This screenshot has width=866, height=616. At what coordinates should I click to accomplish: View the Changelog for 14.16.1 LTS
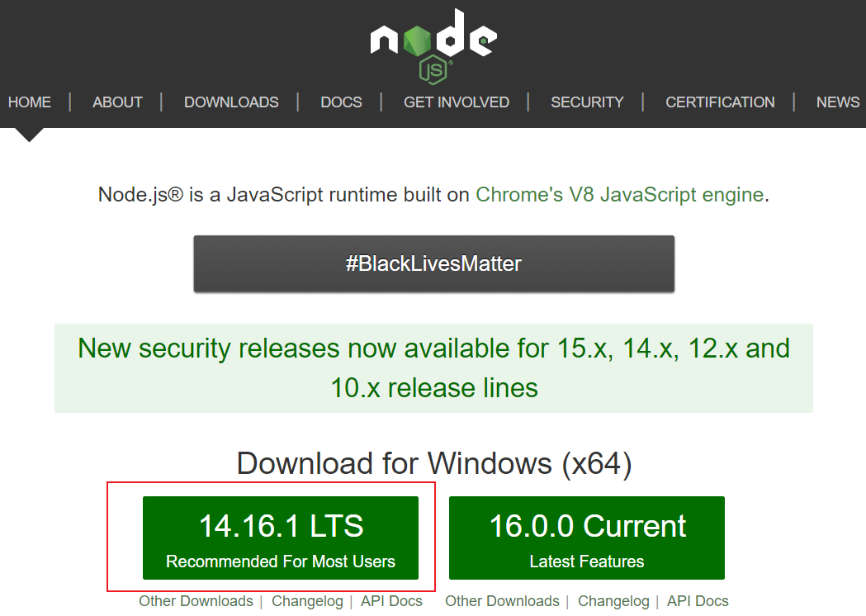(x=307, y=601)
